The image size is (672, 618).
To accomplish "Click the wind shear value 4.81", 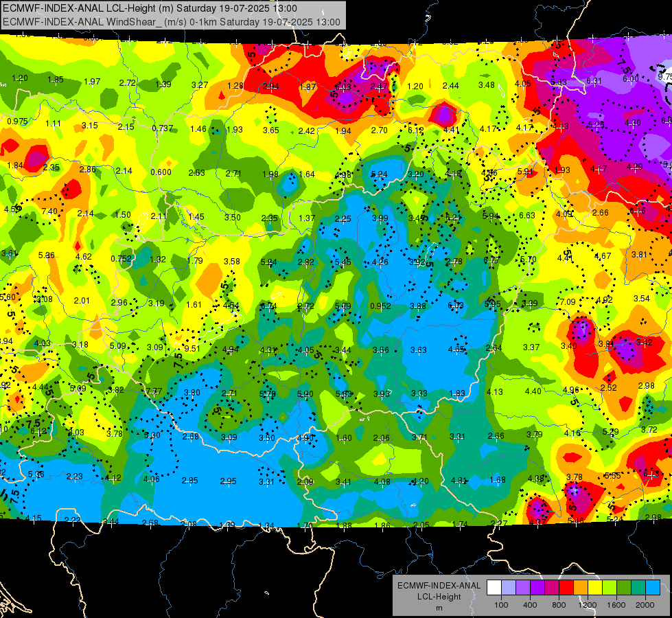I will point(459,481).
